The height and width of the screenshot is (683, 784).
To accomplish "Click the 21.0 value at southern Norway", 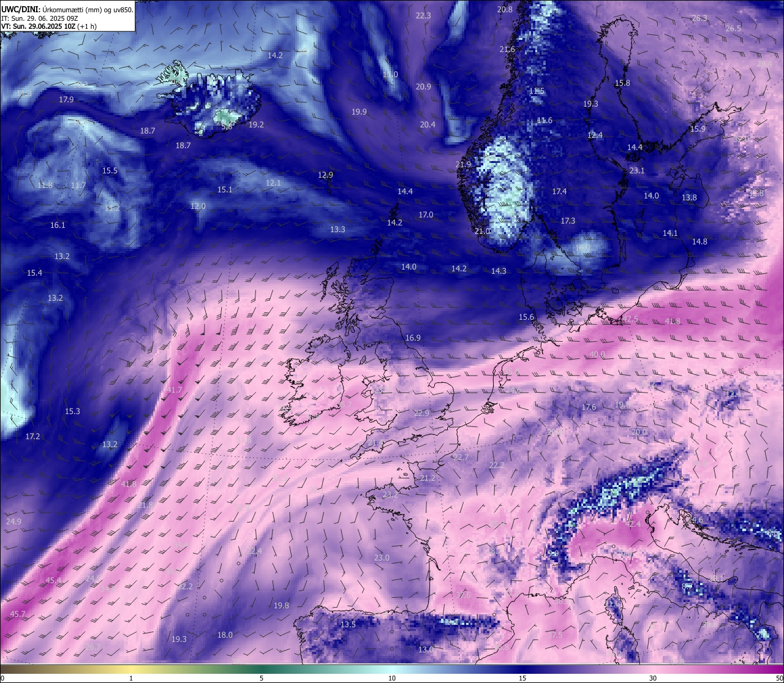I will [483, 231].
